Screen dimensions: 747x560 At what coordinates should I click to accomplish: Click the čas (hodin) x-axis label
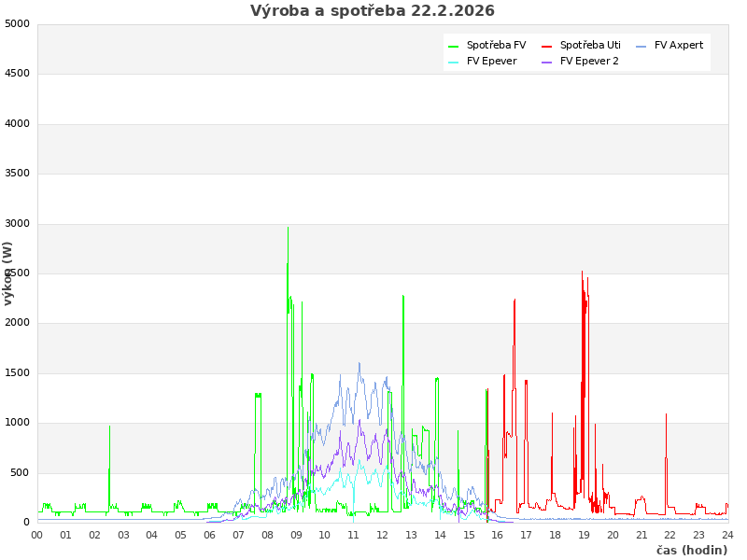[691, 550]
